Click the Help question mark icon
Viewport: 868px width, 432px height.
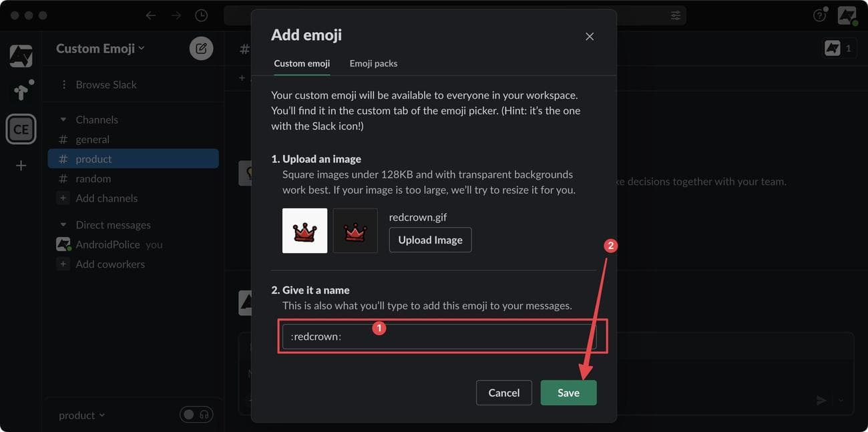[819, 15]
